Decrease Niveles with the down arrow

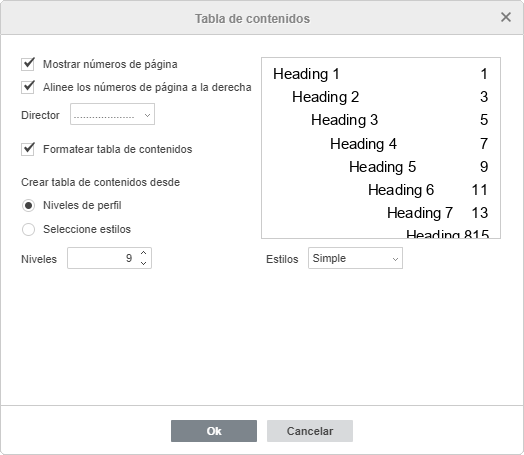144,263
